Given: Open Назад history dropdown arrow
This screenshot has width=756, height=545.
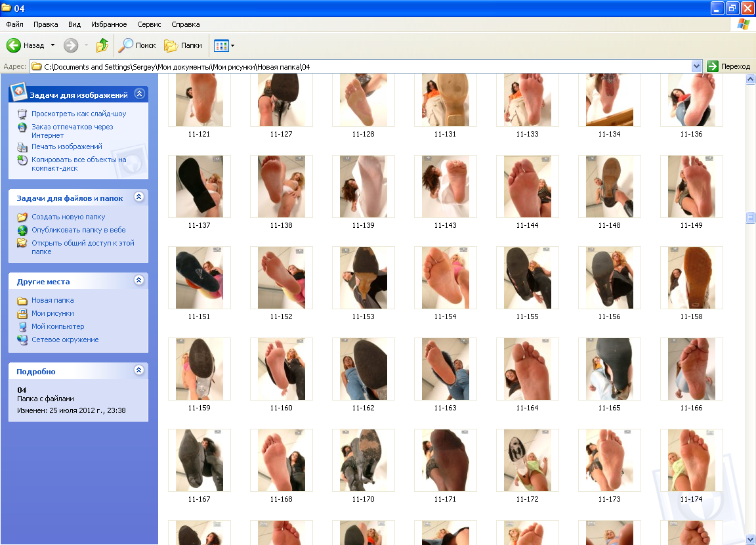Looking at the screenshot, I should pyautogui.click(x=52, y=45).
